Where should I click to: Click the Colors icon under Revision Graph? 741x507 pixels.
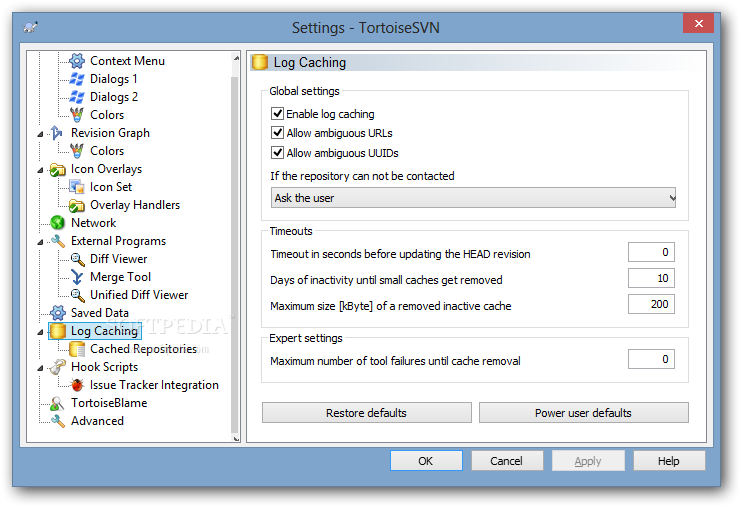(x=77, y=151)
